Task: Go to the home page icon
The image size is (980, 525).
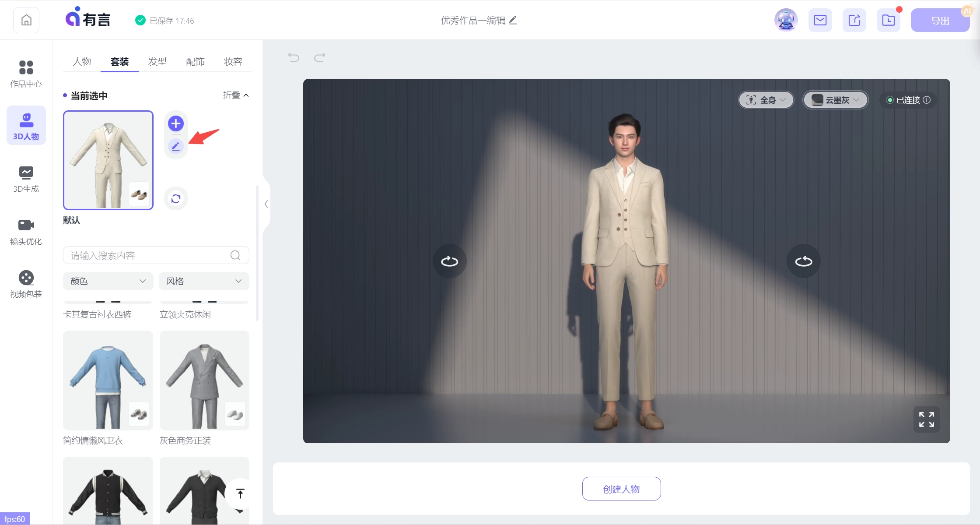Action: (26, 20)
